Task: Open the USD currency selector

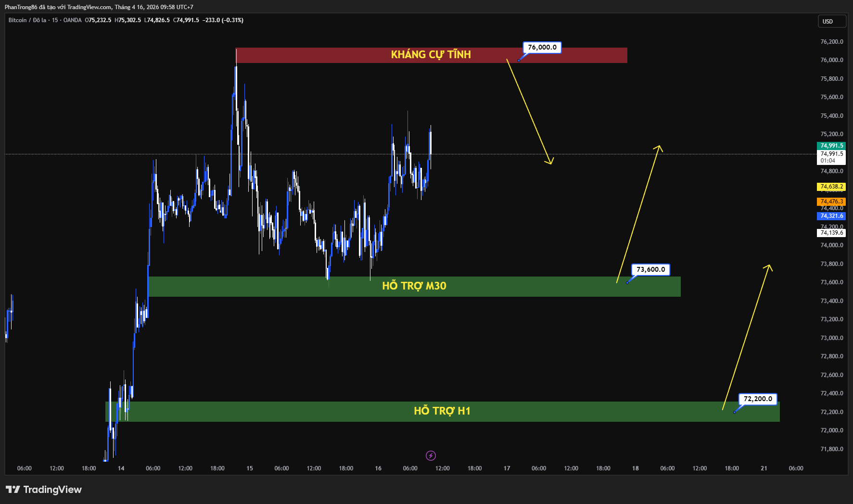Action: point(832,21)
